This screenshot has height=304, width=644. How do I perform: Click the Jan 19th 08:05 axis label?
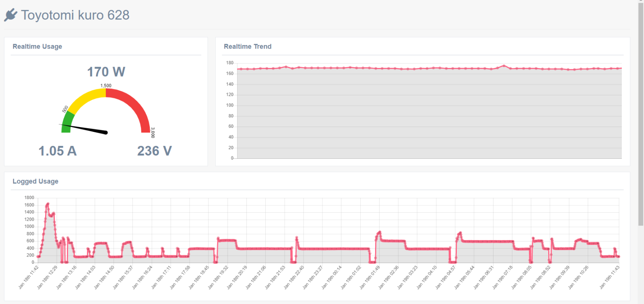[x=522, y=277]
